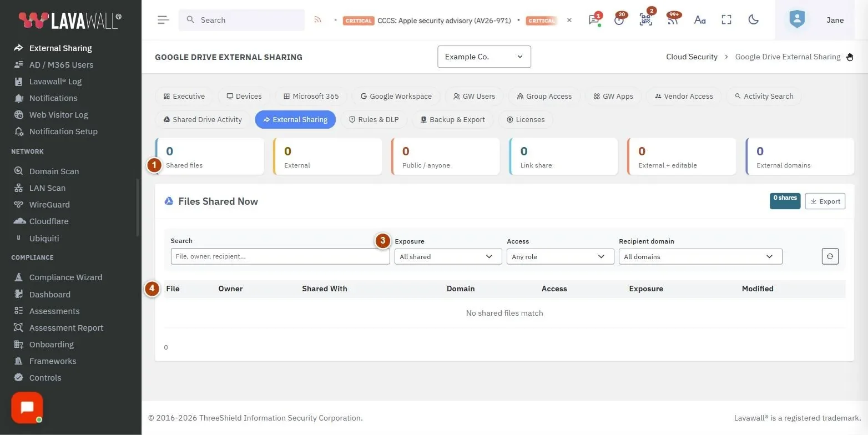
Task: Open Domain Scan in sidebar
Action: point(54,171)
